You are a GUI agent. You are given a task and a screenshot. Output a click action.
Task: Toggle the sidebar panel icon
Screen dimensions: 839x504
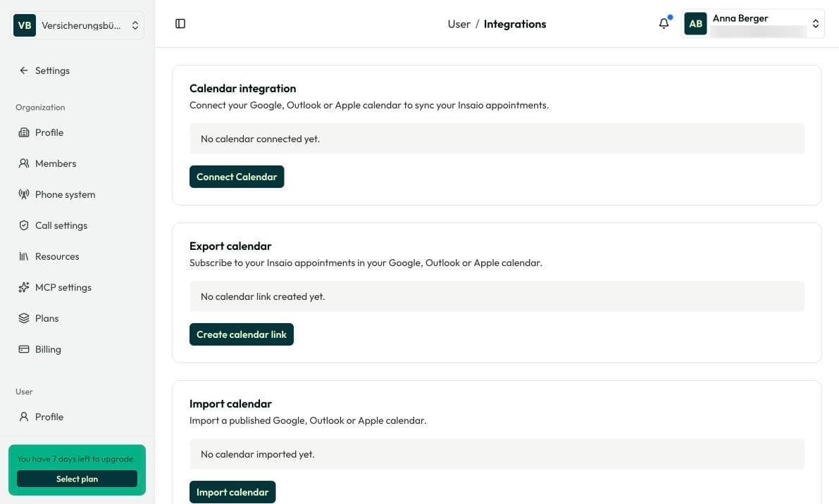tap(180, 23)
